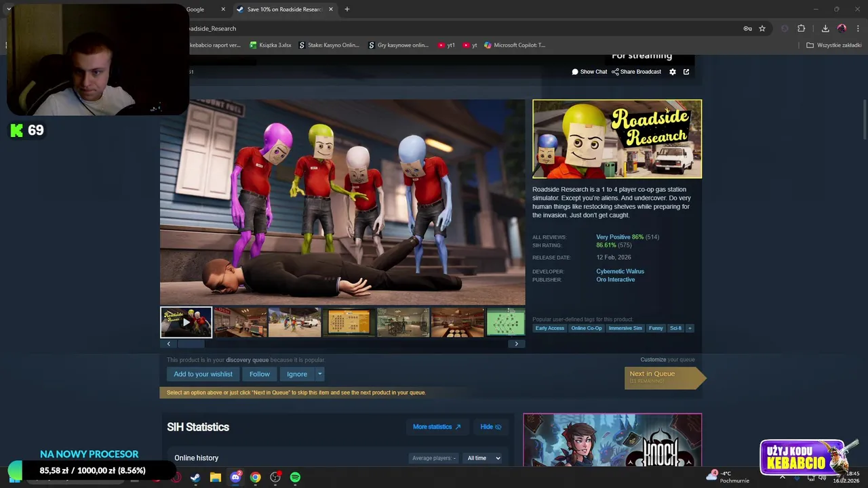Image resolution: width=868 pixels, height=488 pixels.
Task: Select the Early Access tag
Action: pos(549,328)
